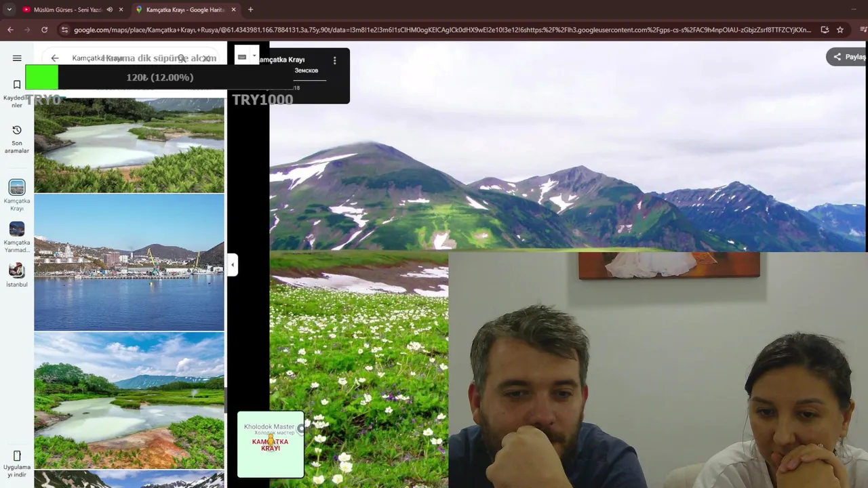
Task: View site information icon in address bar
Action: tap(64, 30)
